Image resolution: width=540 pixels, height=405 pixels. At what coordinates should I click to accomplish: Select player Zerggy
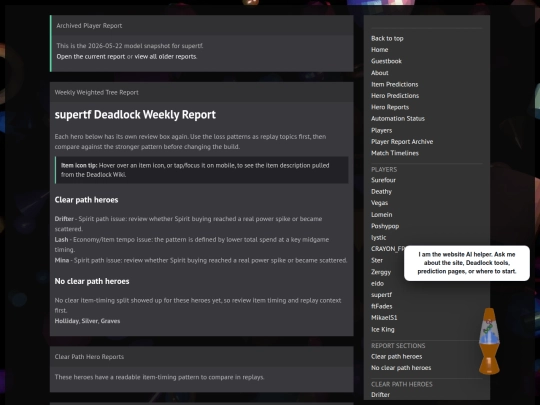[381, 272]
